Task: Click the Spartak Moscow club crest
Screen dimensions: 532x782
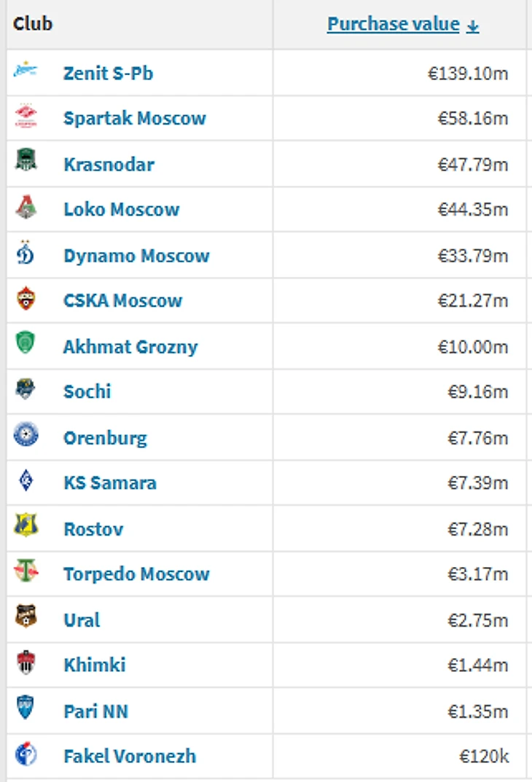Action: [26, 116]
